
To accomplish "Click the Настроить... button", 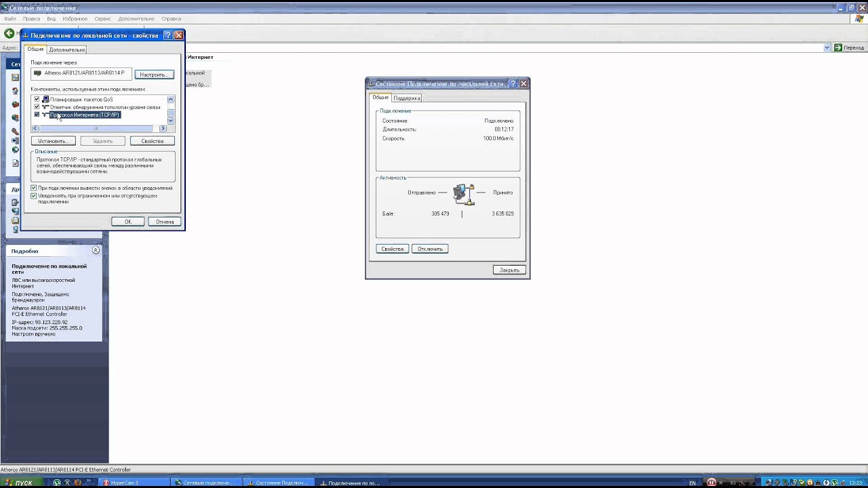I will coord(154,75).
